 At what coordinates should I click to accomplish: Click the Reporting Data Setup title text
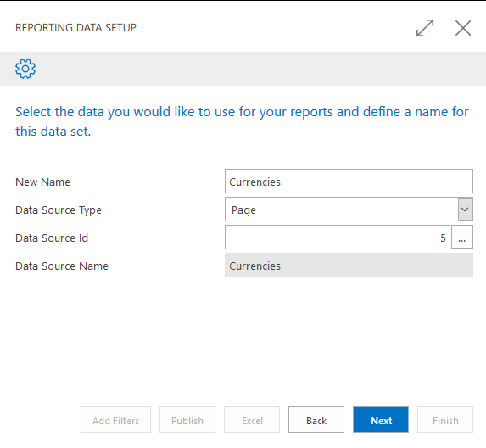point(75,28)
